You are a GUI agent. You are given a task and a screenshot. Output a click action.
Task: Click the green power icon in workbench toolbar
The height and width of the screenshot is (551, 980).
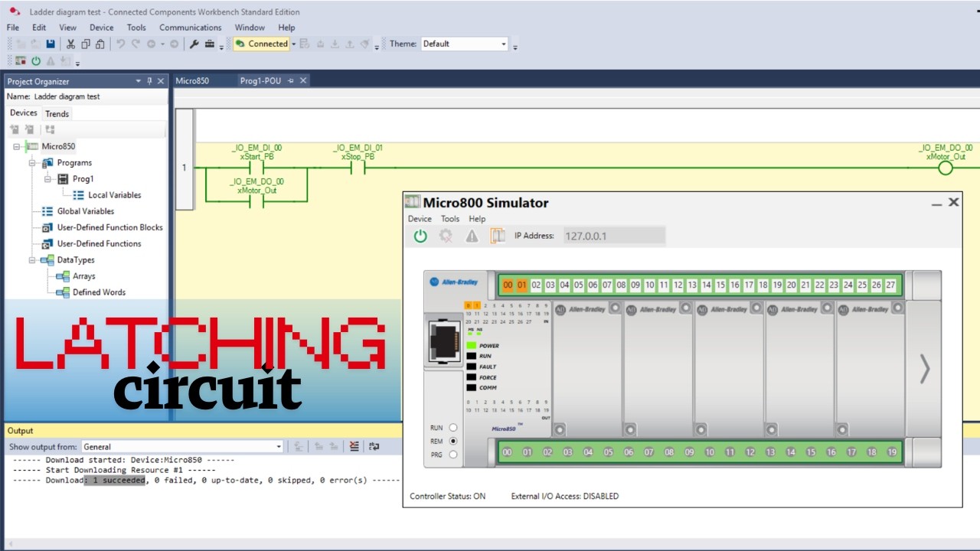pos(36,61)
